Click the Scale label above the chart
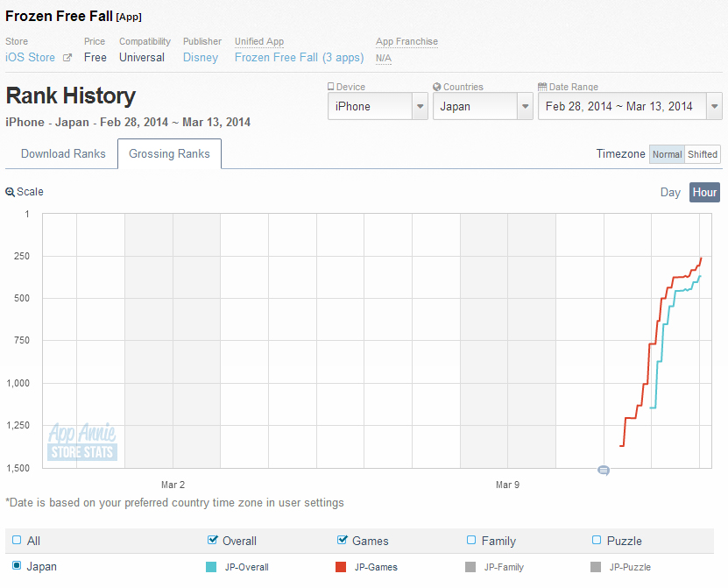 [30, 192]
